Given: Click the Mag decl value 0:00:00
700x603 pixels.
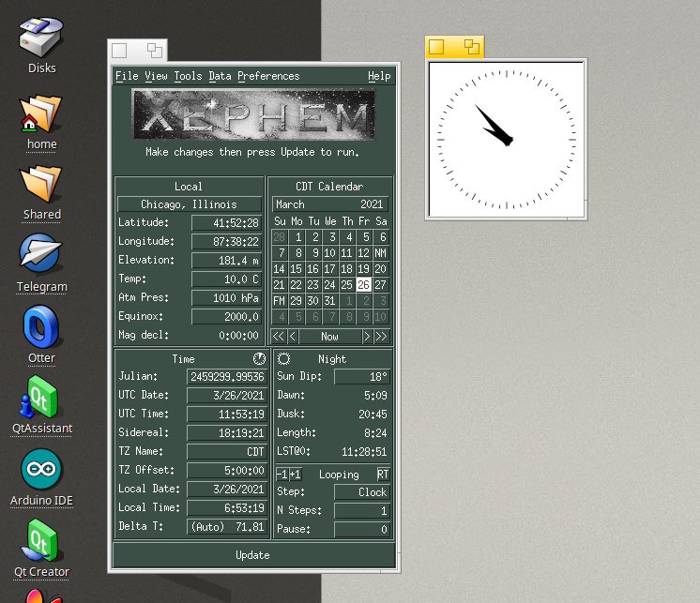Looking at the screenshot, I should 238,336.
